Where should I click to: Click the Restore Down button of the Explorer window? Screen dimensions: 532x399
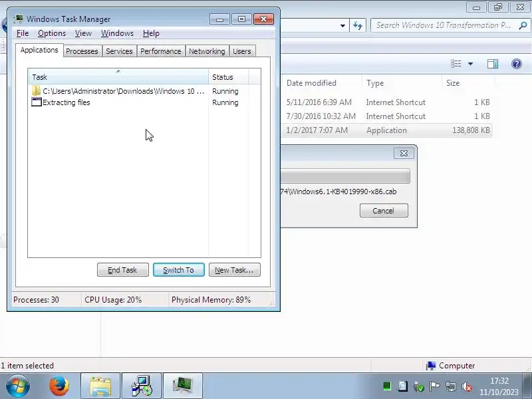[x=498, y=7]
